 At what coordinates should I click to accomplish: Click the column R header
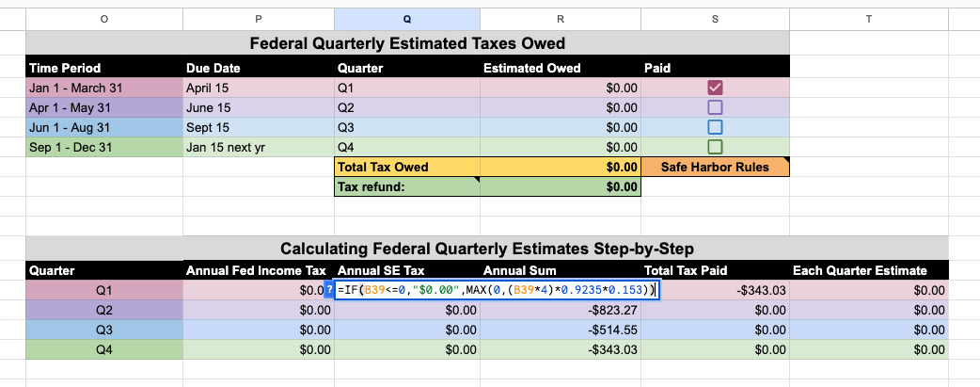click(561, 17)
